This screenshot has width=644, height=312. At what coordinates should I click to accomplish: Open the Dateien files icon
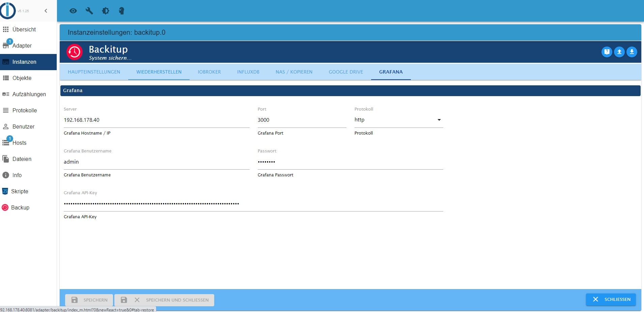click(6, 159)
